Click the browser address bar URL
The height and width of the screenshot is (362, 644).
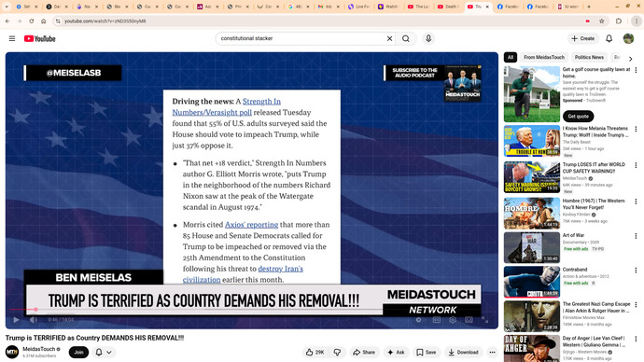point(105,21)
